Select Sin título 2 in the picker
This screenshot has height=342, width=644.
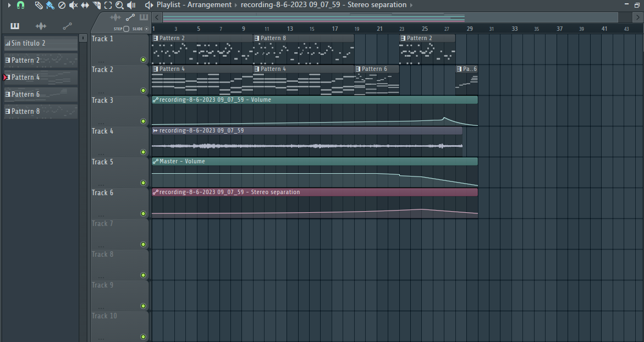[x=41, y=43]
